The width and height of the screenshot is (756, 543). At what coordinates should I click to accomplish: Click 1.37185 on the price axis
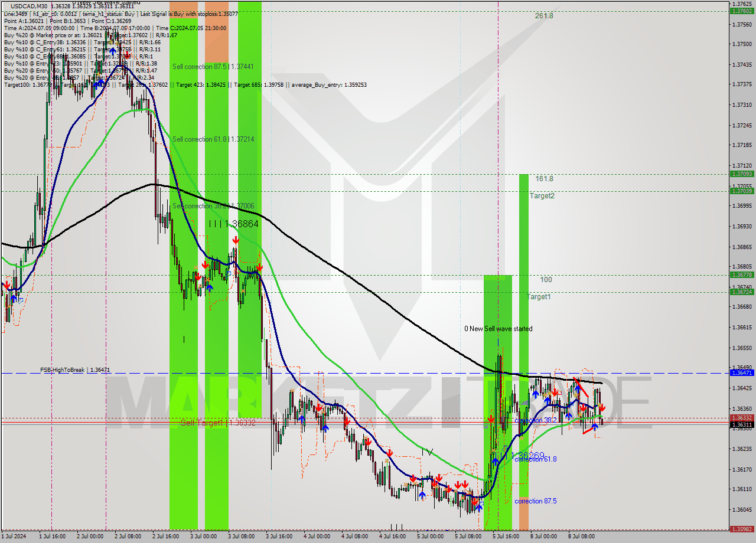coord(743,145)
